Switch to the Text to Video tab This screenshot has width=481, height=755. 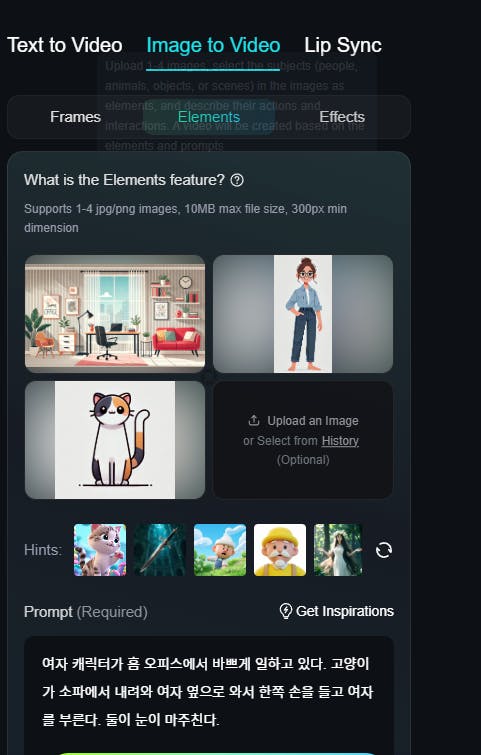(65, 45)
